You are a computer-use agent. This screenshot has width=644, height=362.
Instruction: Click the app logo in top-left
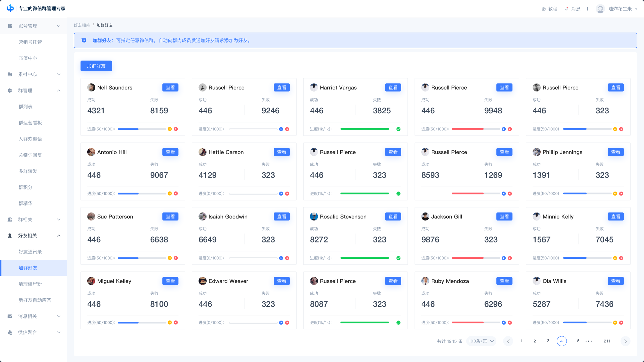coord(10,8)
